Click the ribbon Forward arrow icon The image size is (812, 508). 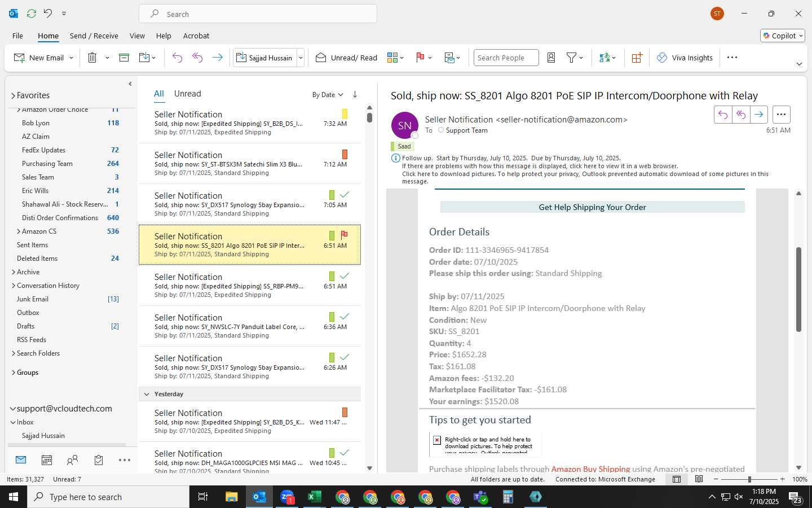pos(217,58)
